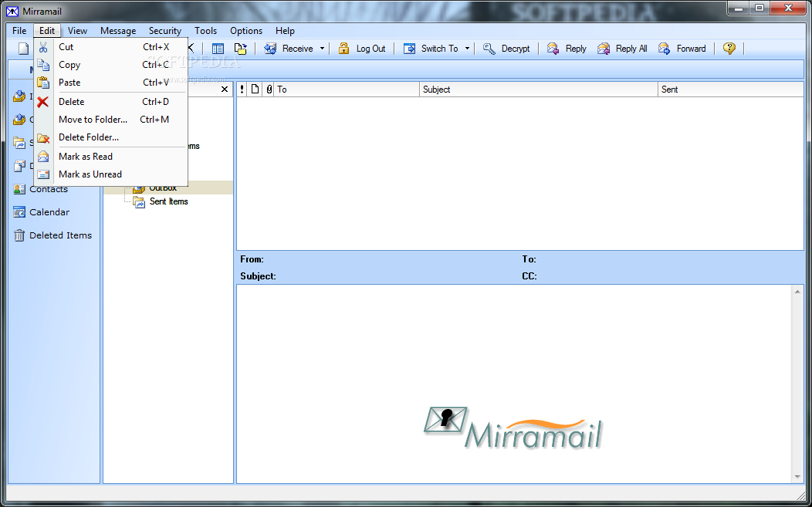Click the scissors icon beside Cut

(x=43, y=47)
